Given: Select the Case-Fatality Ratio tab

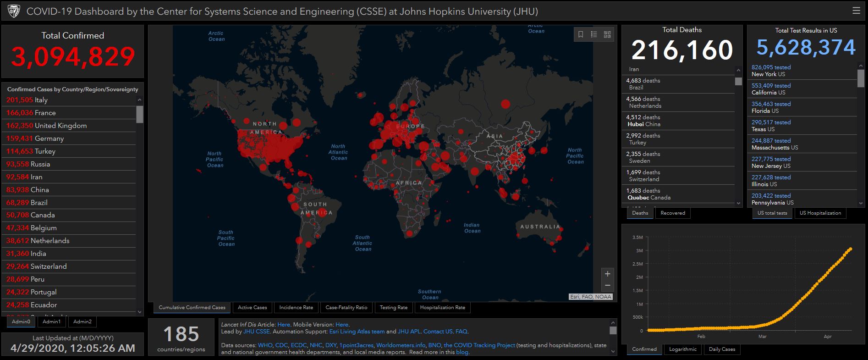Looking at the screenshot, I should pyautogui.click(x=346, y=307).
